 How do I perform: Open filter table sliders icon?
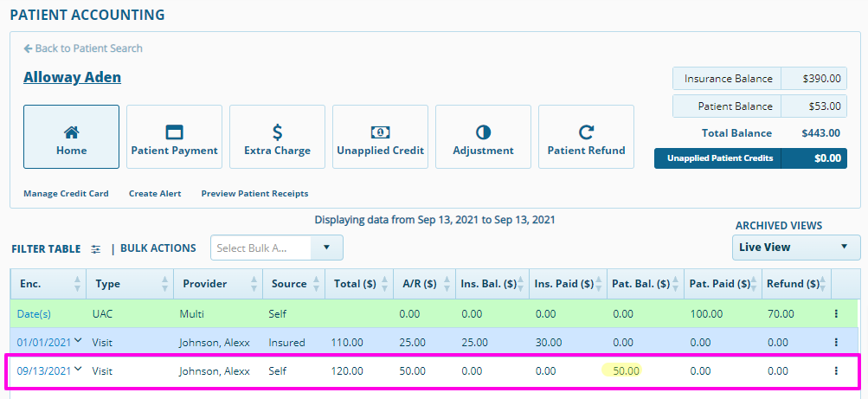click(x=96, y=249)
